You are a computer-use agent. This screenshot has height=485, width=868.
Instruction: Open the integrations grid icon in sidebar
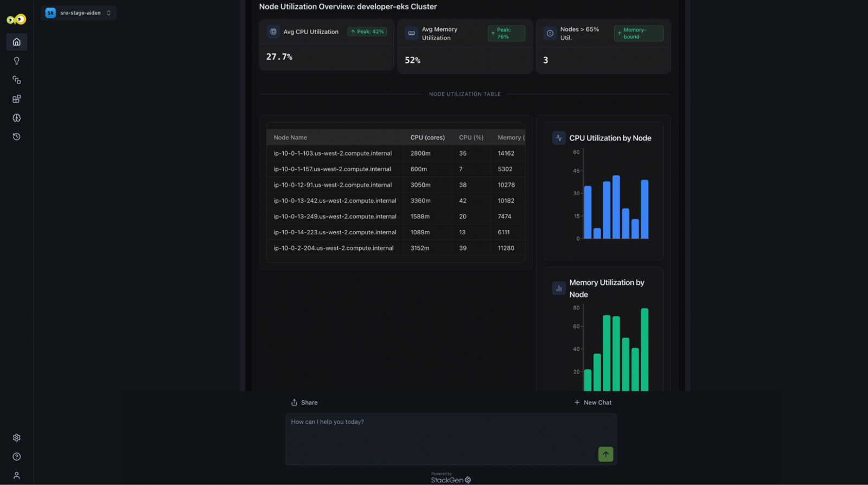(17, 99)
